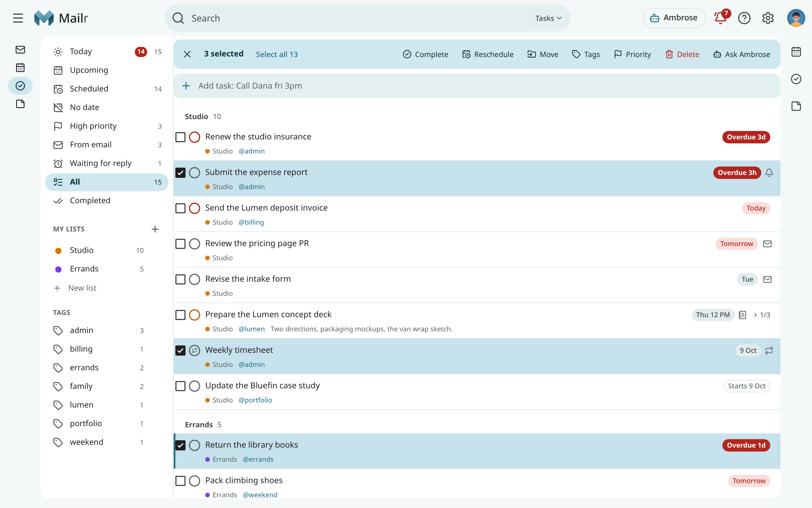Screen dimensions: 812x508
Task: Open the Mail section in left rail
Action: pyautogui.click(x=20, y=50)
